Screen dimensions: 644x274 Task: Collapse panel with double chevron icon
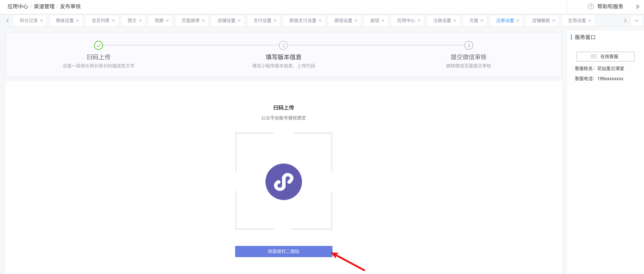(x=637, y=6)
